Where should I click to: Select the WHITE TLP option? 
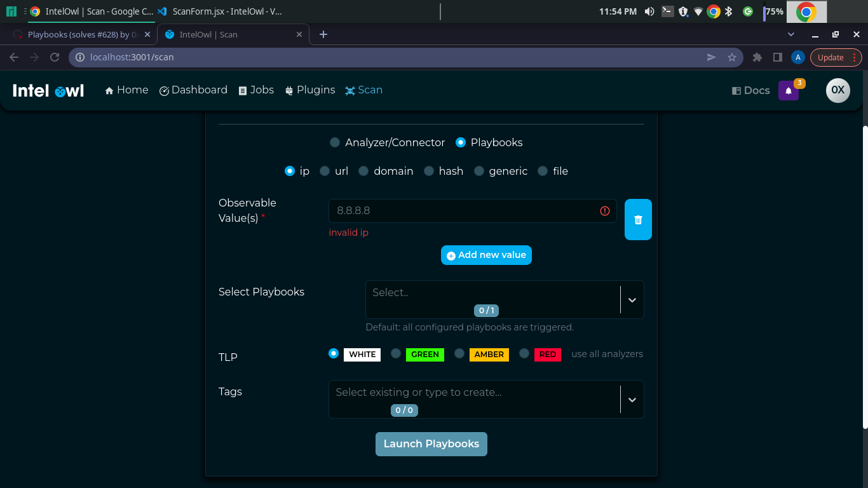334,353
